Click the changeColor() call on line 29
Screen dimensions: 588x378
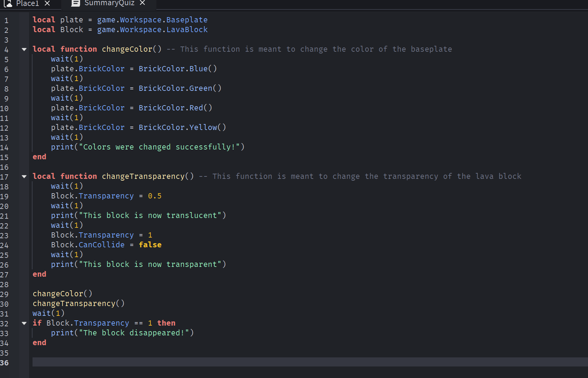coord(62,294)
